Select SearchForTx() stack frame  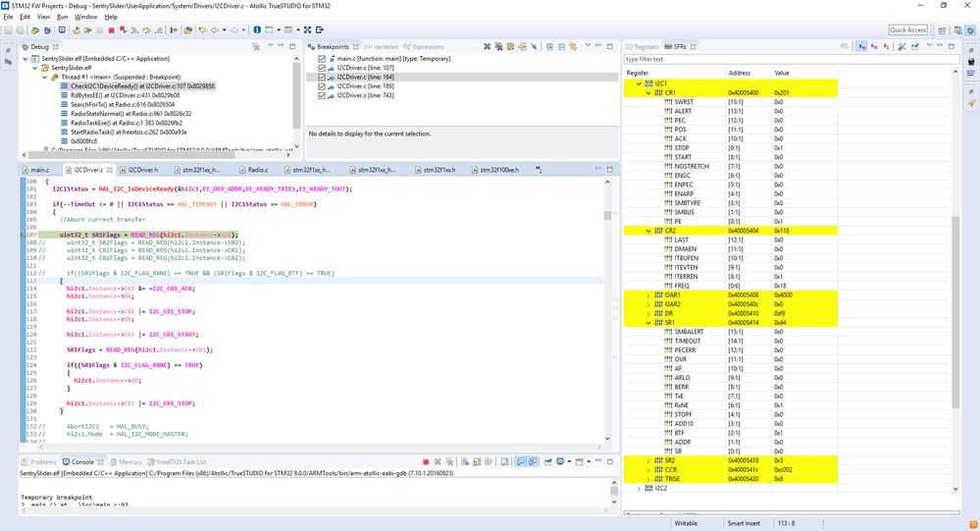point(122,104)
